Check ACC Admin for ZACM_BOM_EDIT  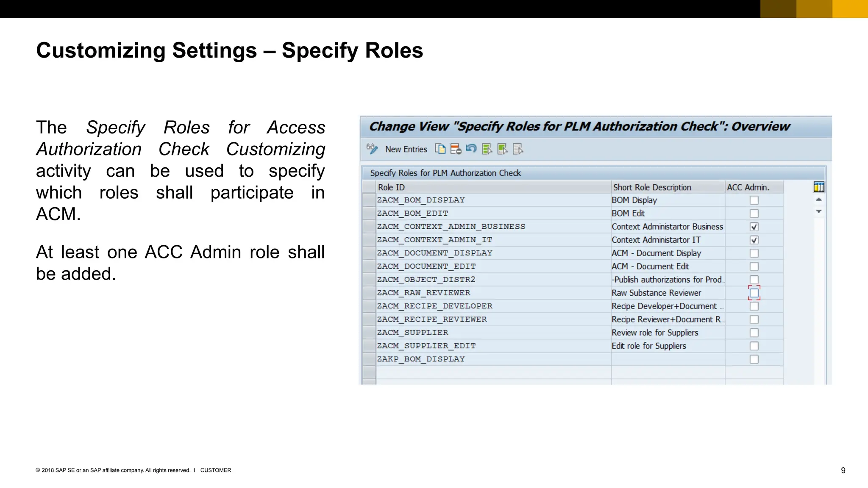[754, 213]
